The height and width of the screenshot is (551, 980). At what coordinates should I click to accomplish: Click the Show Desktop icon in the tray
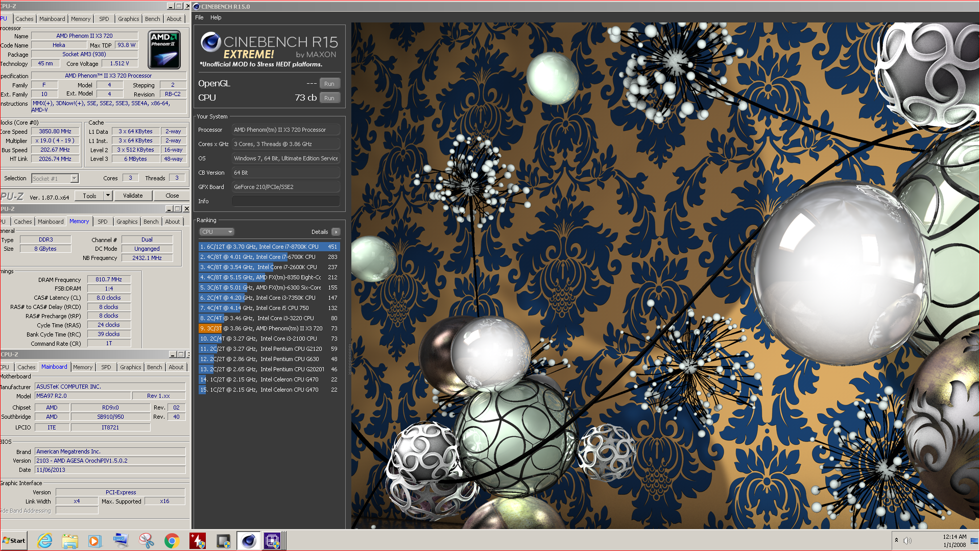tap(974, 541)
